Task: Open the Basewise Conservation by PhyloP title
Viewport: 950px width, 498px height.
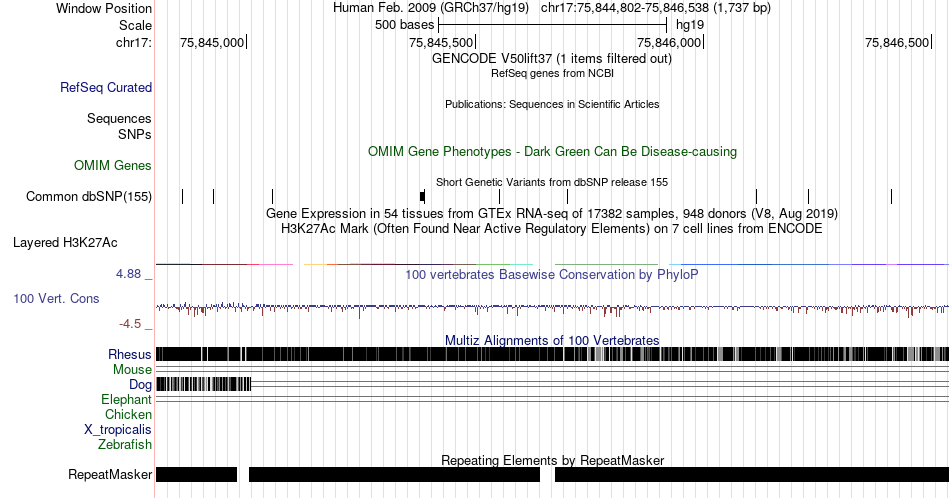Action: pos(552,274)
